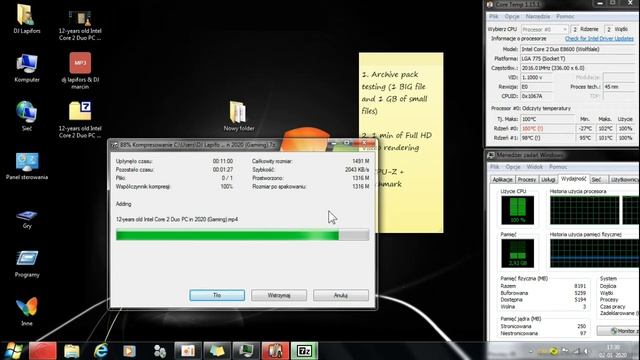Click the Pamięć gauge showing 2,93 GB

point(518,253)
